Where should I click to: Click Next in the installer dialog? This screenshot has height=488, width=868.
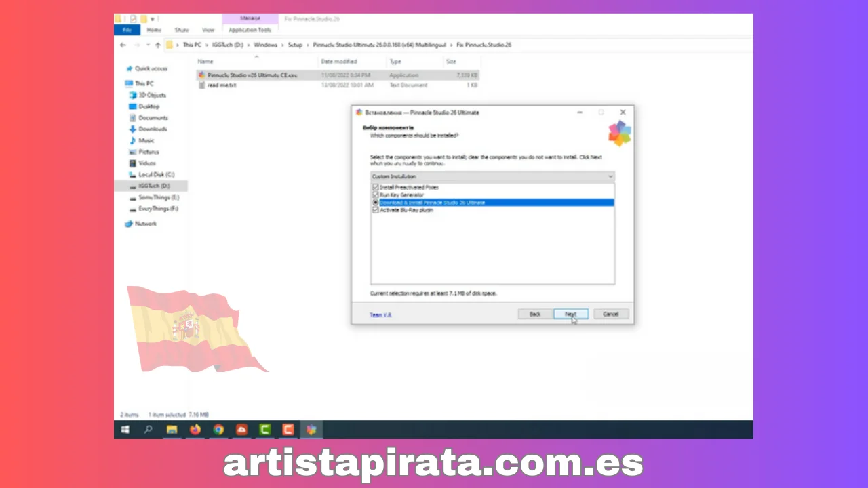point(571,314)
